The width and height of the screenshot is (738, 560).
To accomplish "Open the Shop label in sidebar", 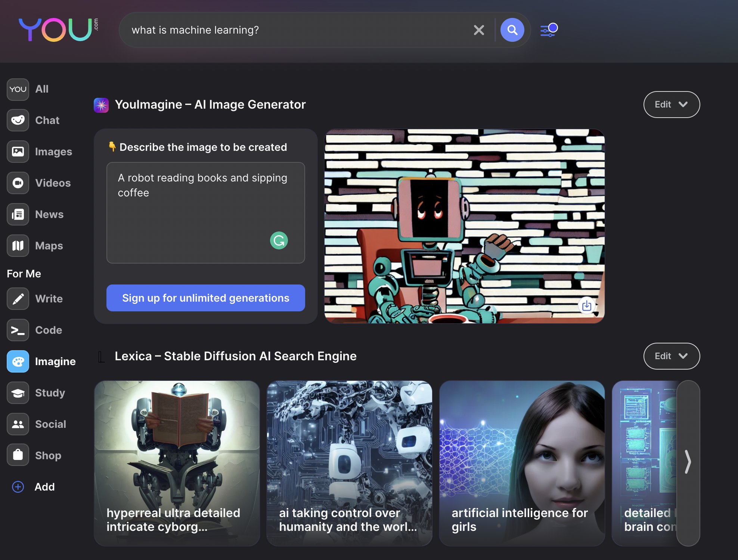I will 48,455.
